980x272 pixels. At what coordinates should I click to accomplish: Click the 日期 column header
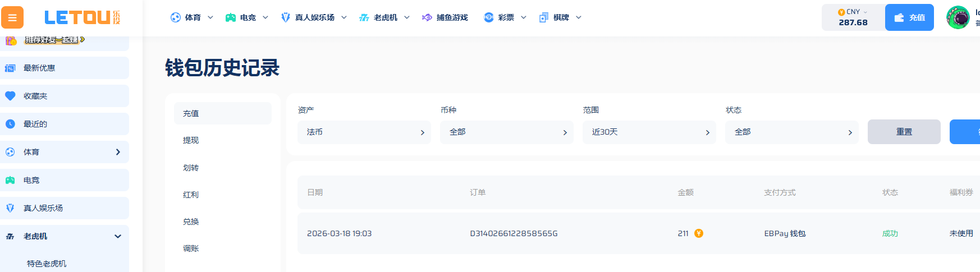(x=315, y=192)
